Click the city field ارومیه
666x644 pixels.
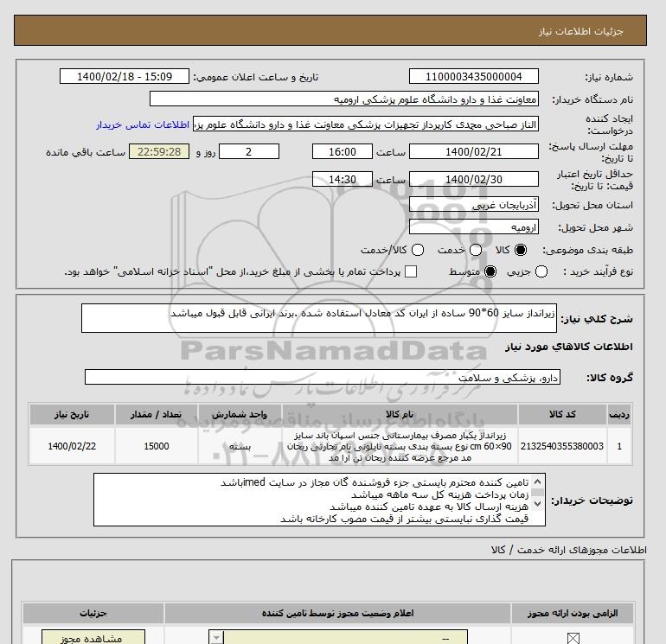[474, 227]
